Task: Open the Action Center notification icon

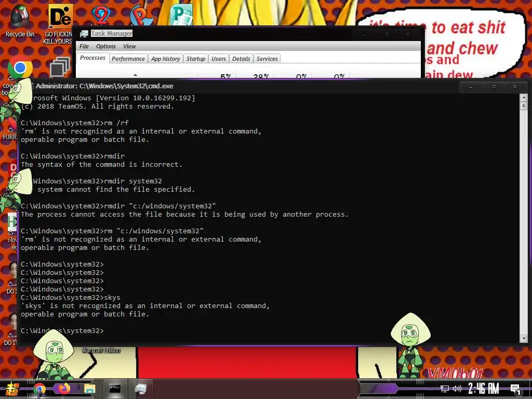Action: [516, 390]
